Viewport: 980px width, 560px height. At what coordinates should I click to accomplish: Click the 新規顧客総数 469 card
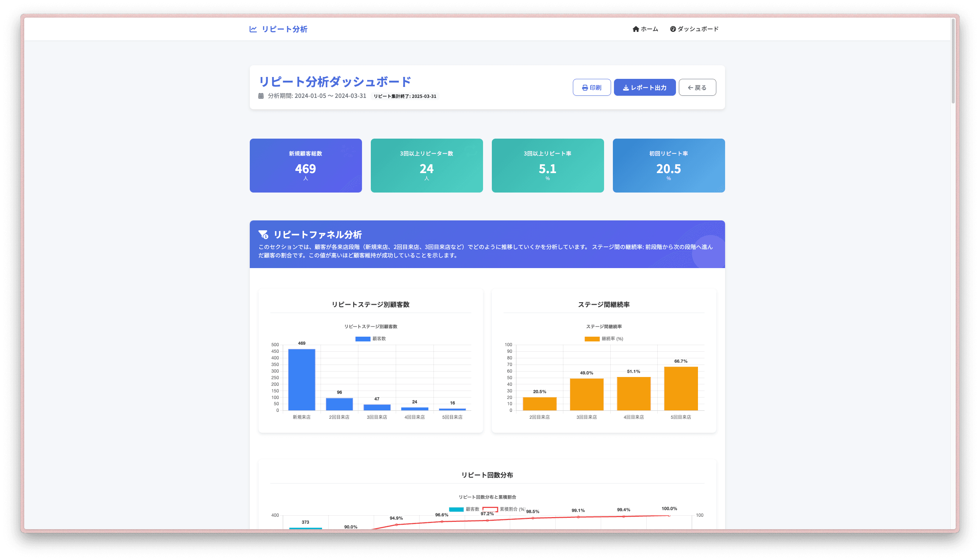[x=306, y=165]
